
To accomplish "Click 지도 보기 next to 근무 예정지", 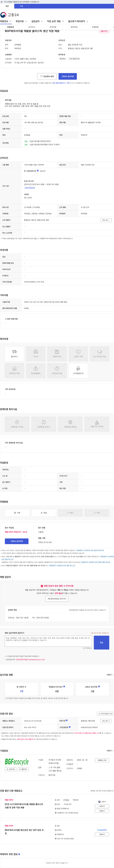I will (x=106, y=220).
